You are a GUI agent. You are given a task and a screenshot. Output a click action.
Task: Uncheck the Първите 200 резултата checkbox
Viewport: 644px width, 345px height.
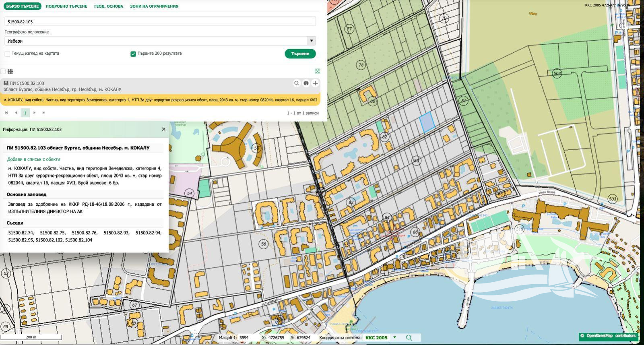(133, 54)
